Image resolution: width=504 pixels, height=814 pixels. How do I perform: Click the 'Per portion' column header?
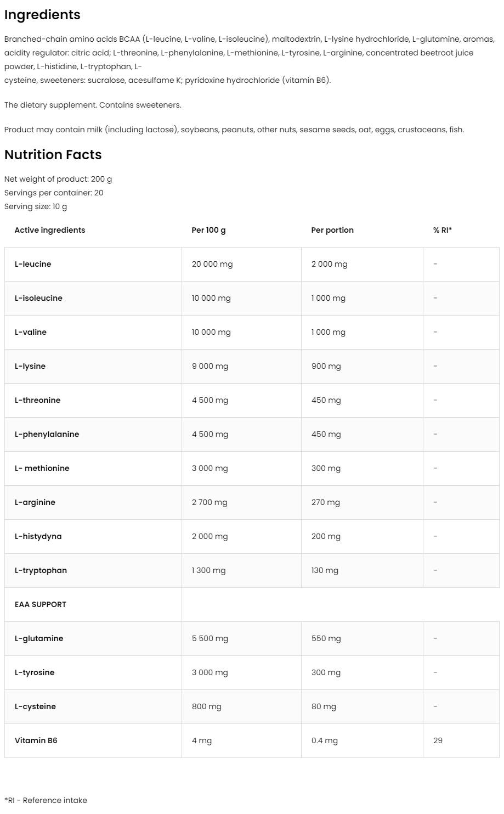click(x=332, y=230)
